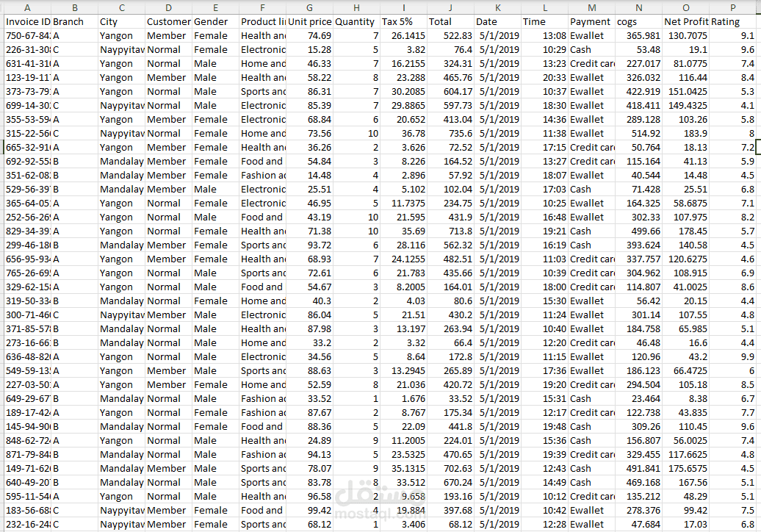This screenshot has width=761, height=532.
Task: Select total cell 420.72
Action: tap(450, 385)
